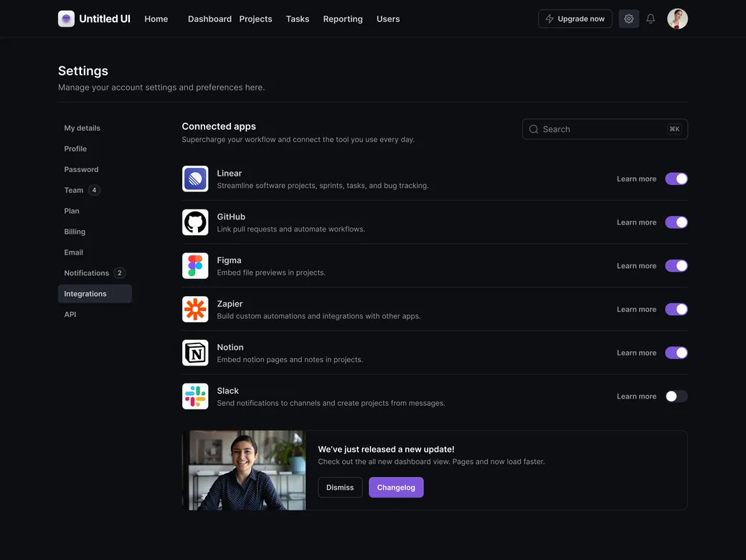The image size is (746, 560).
Task: Click the GitHub app name
Action: point(231,217)
